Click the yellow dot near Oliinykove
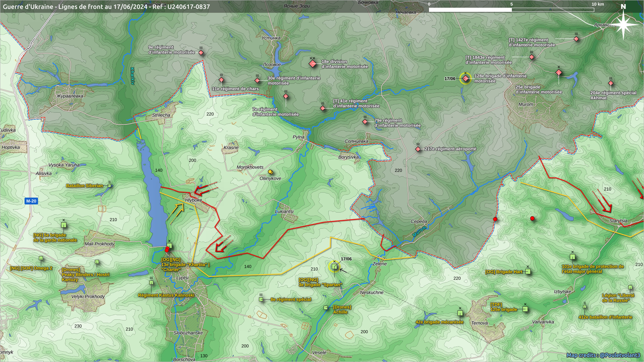 pyautogui.click(x=270, y=172)
